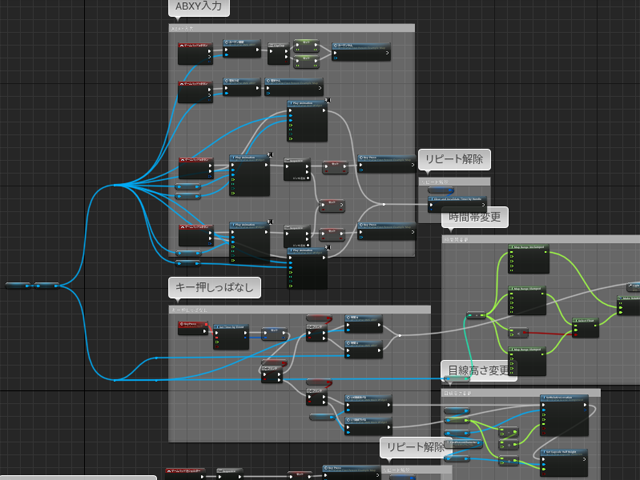Screen dimensions: 640x480
Task: Select the leftmost blue variable node on the canvas
Action: pos(18,286)
